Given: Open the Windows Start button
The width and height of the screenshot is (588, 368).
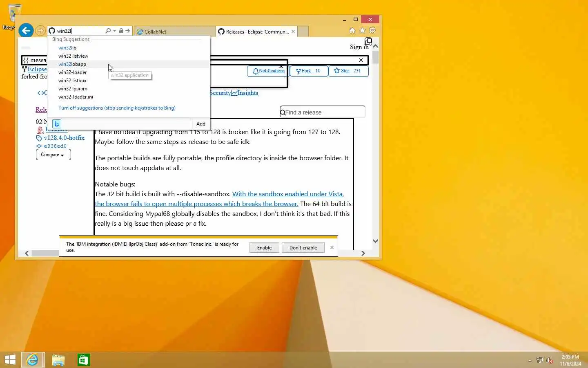Looking at the screenshot, I should click(x=10, y=360).
